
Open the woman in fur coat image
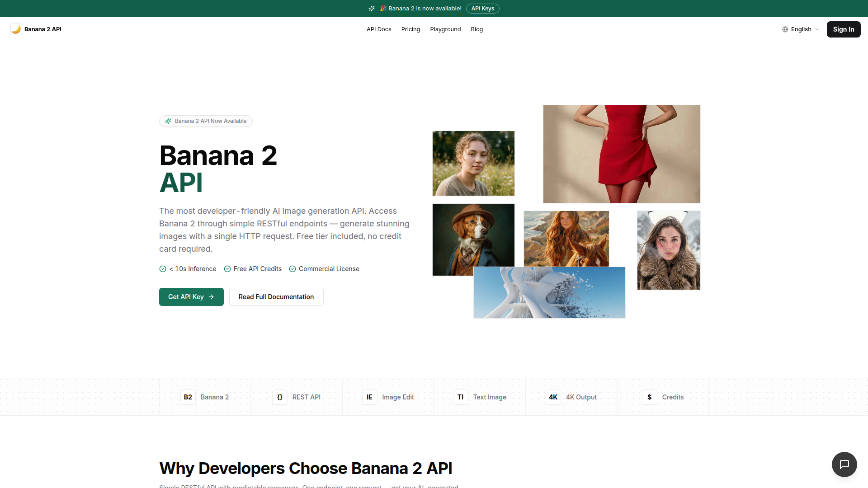coord(669,250)
